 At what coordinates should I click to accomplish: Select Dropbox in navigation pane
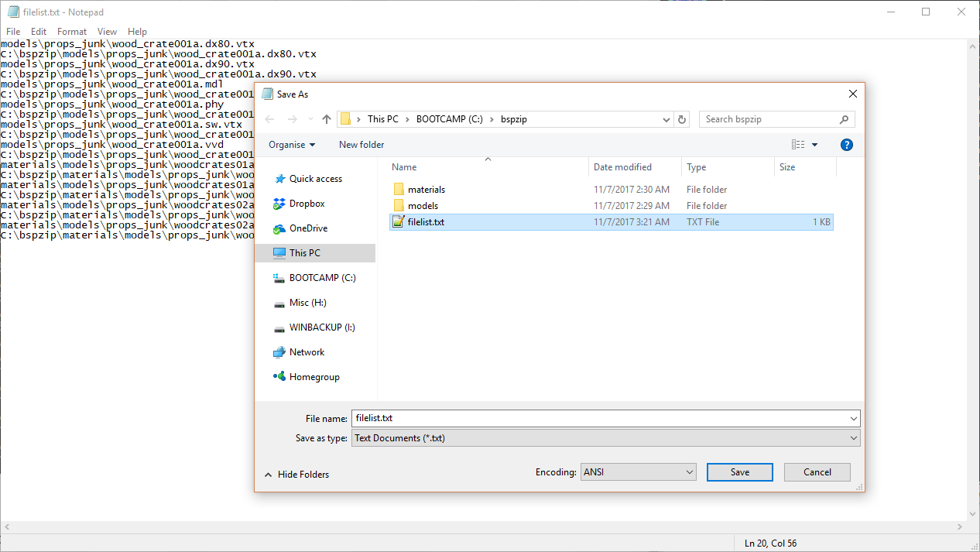pos(307,204)
